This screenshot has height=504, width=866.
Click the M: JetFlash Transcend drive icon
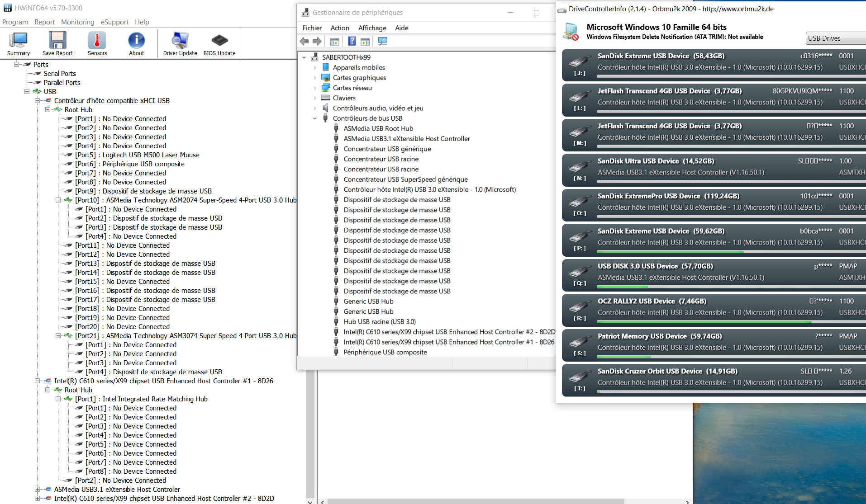pos(580,131)
